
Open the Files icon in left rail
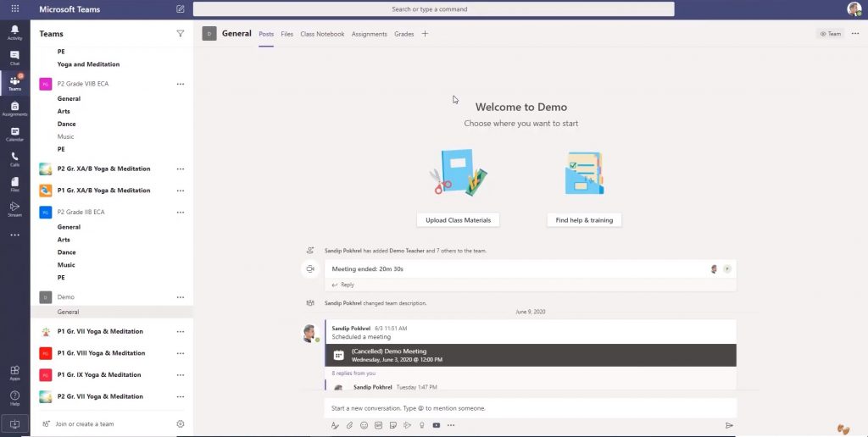click(x=15, y=185)
